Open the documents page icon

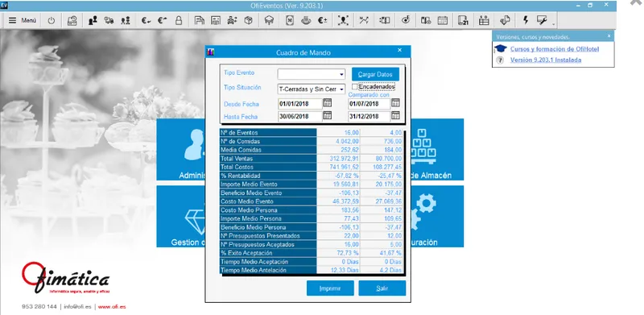pos(199,20)
